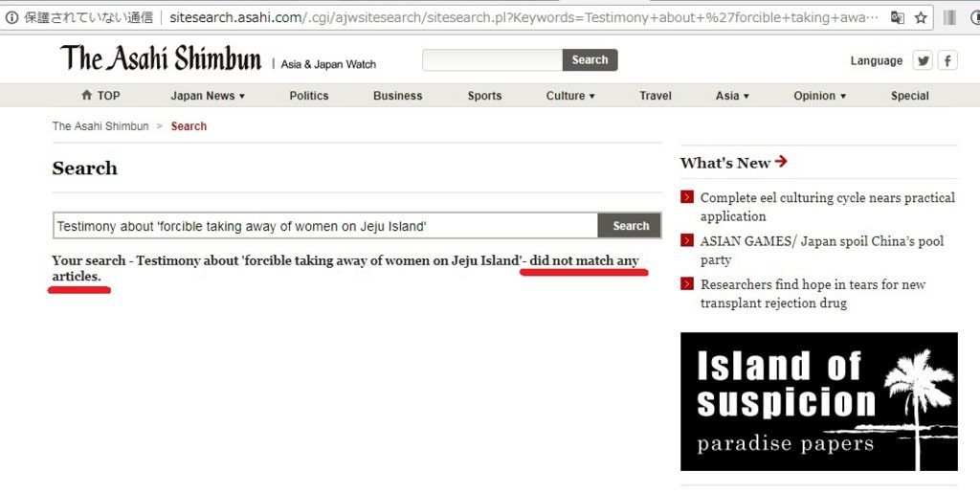Screen dimensions: 980x494
Task: Click the main Search button beside query
Action: point(630,226)
